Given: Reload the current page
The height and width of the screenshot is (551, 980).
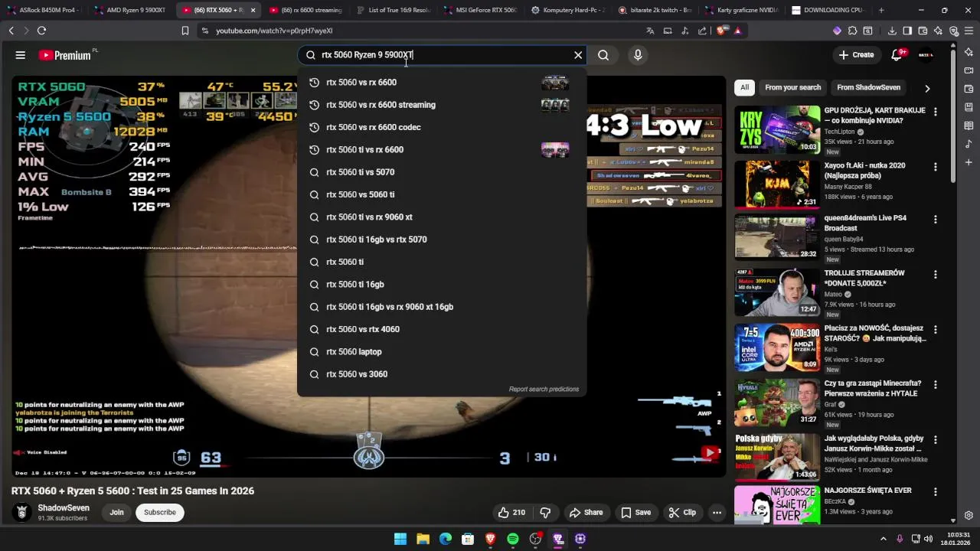Looking at the screenshot, I should (x=41, y=31).
